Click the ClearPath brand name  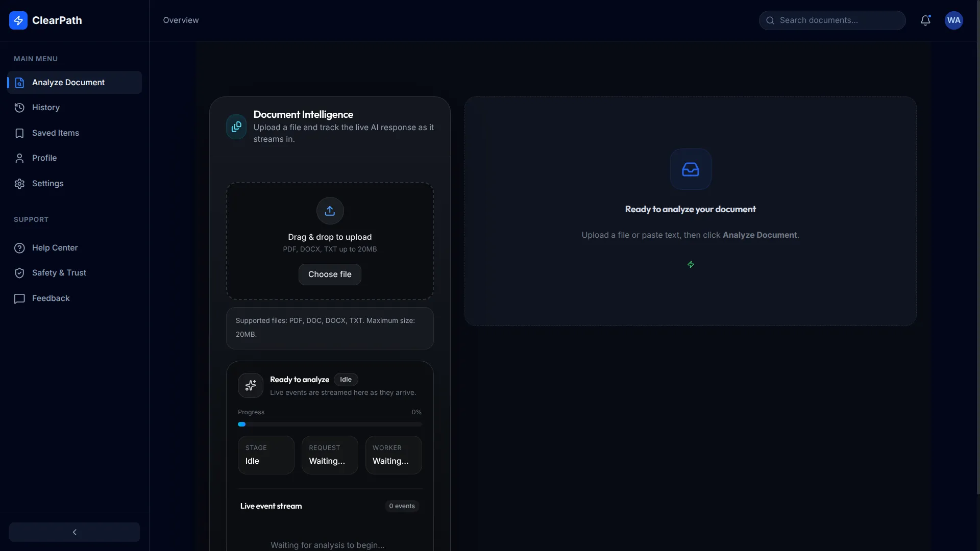coord(57,20)
